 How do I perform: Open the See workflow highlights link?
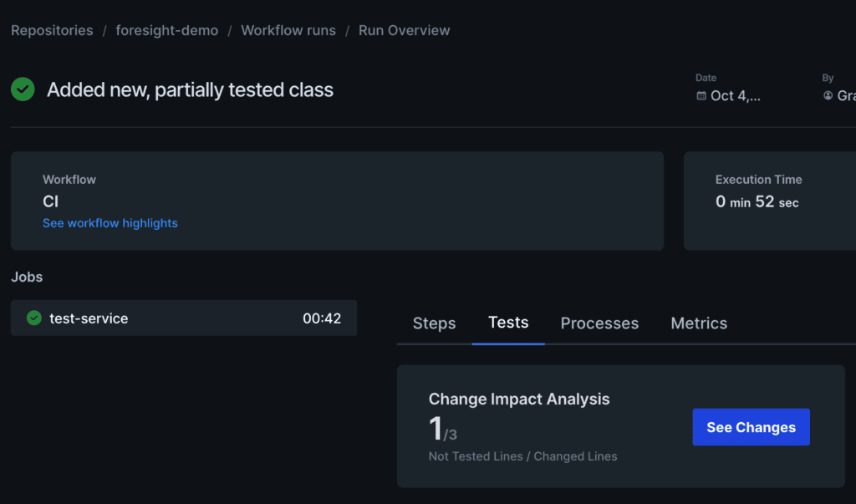[110, 223]
